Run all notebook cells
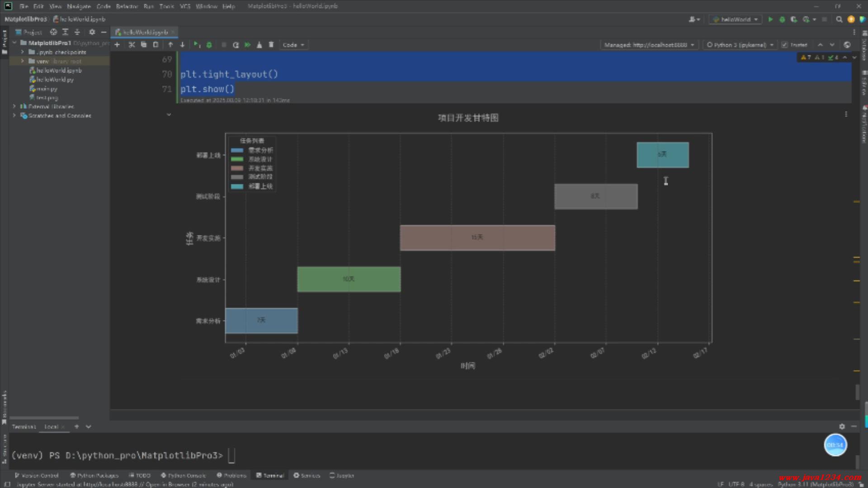Viewport: 868px width, 488px height. [248, 45]
